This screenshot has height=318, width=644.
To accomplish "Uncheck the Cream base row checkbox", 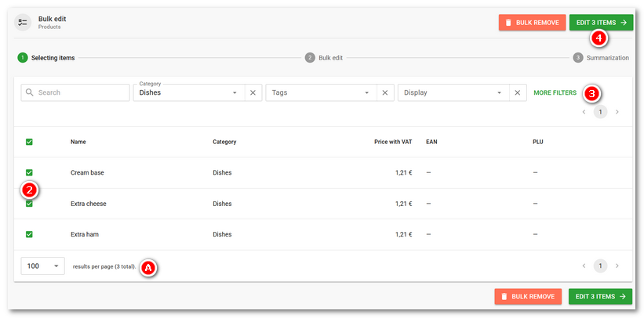I will (x=29, y=172).
